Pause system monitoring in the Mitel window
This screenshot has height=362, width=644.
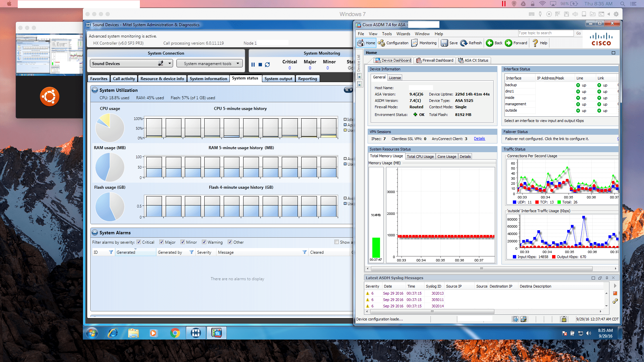[x=253, y=65]
